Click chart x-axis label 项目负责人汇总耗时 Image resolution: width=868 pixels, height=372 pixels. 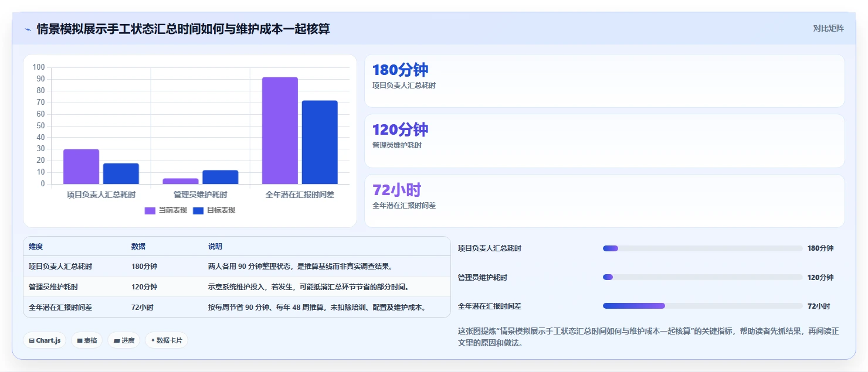[x=101, y=194]
